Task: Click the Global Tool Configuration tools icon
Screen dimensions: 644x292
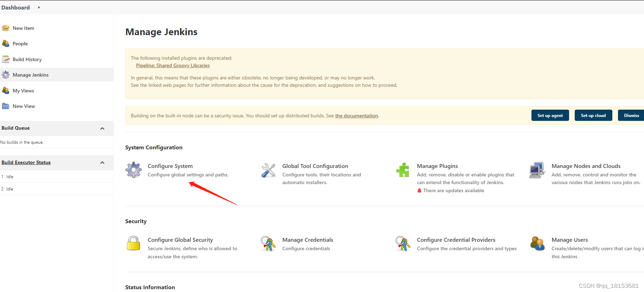Action: tap(268, 170)
